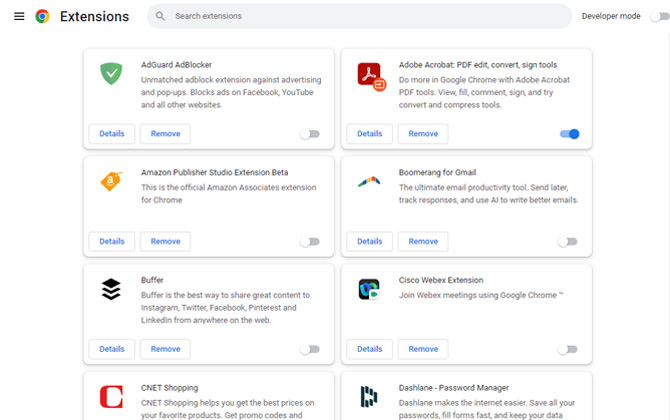Viewport: 670px width, 420px height.
Task: Click the Adobe Acrobat extension icon
Action: 371,77
